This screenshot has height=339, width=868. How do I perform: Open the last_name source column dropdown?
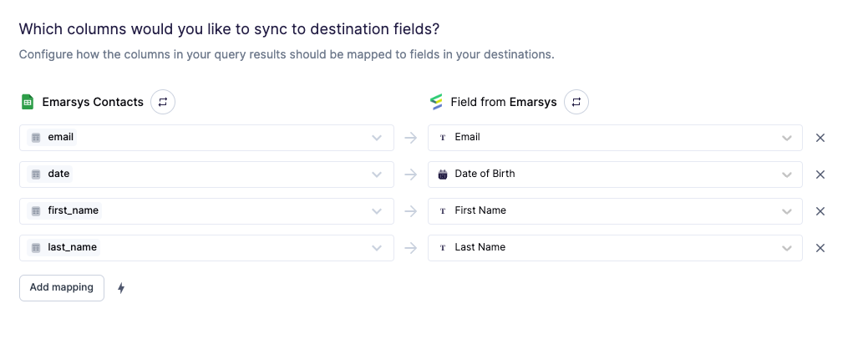tap(206, 248)
